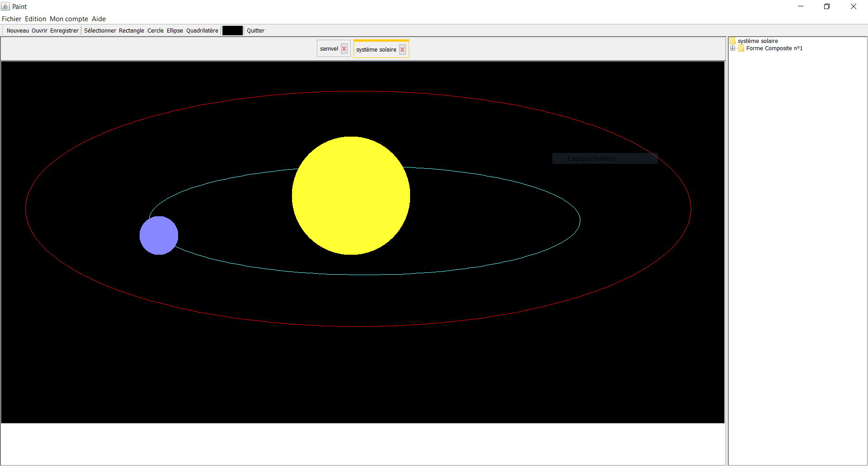Choose the Rectangle shape tool
Image resolution: width=868 pixels, height=466 pixels.
click(132, 31)
